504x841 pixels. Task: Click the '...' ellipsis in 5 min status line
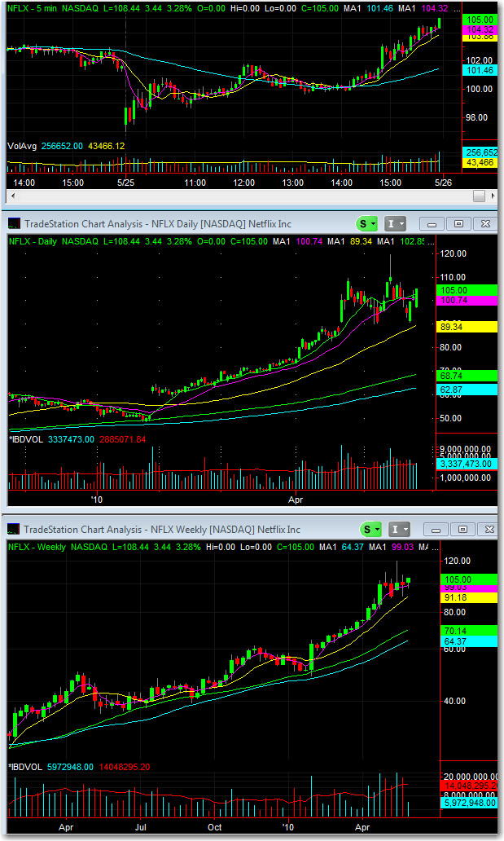pos(456,9)
